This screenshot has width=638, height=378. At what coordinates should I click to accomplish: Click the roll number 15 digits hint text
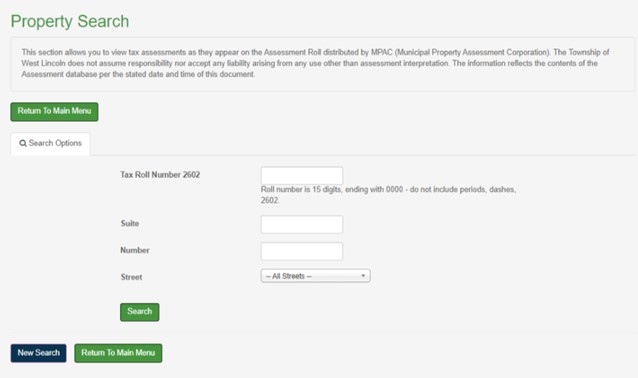(388, 190)
